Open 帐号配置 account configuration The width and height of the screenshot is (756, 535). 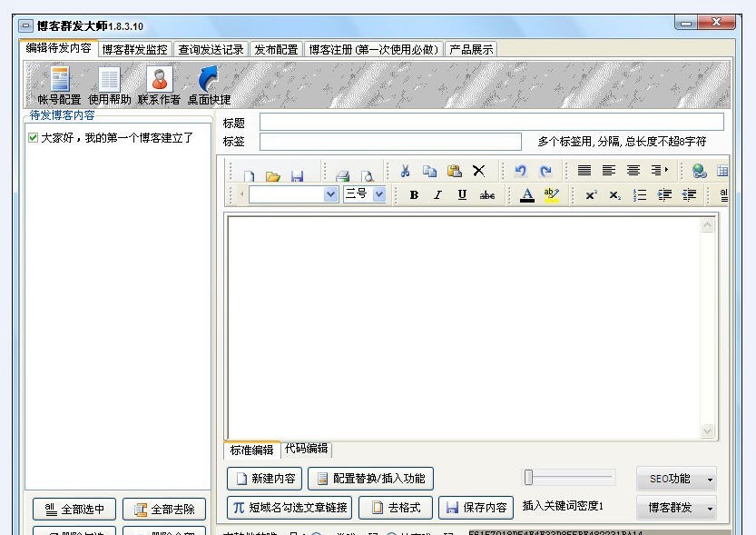point(59,86)
